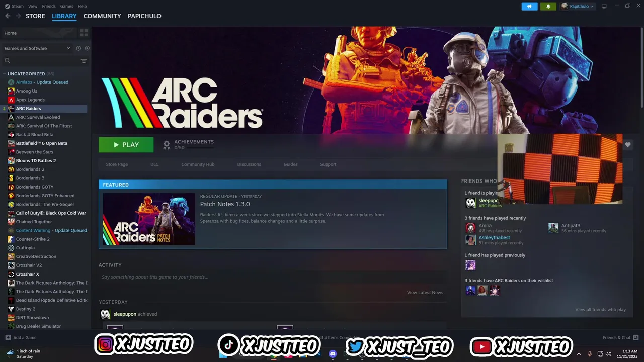Image resolution: width=644 pixels, height=362 pixels.
Task: Open Steam announcements megaphone button
Action: [529, 6]
